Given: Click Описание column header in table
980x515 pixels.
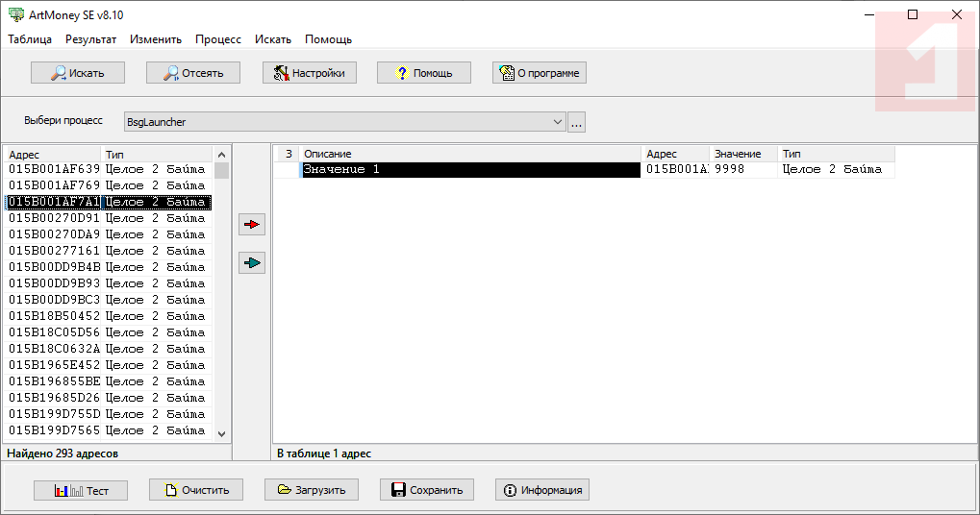Looking at the screenshot, I should (470, 154).
